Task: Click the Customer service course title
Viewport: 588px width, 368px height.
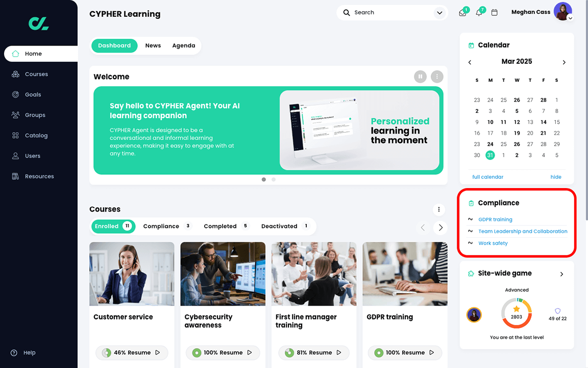Action: click(123, 317)
